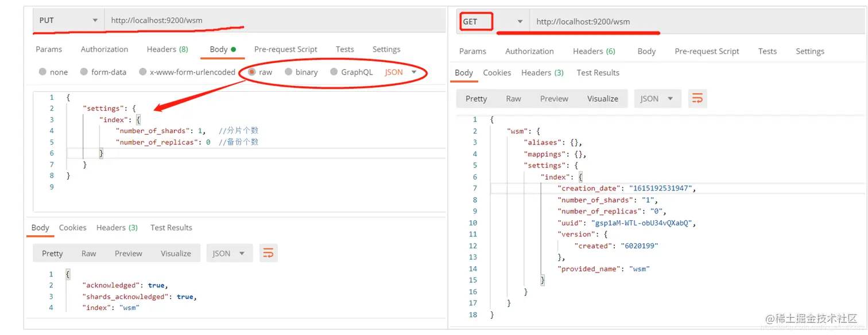Viewport: 868px width, 335px height.
Task: Toggle word wrap icon in right GET response
Action: pyautogui.click(x=697, y=99)
